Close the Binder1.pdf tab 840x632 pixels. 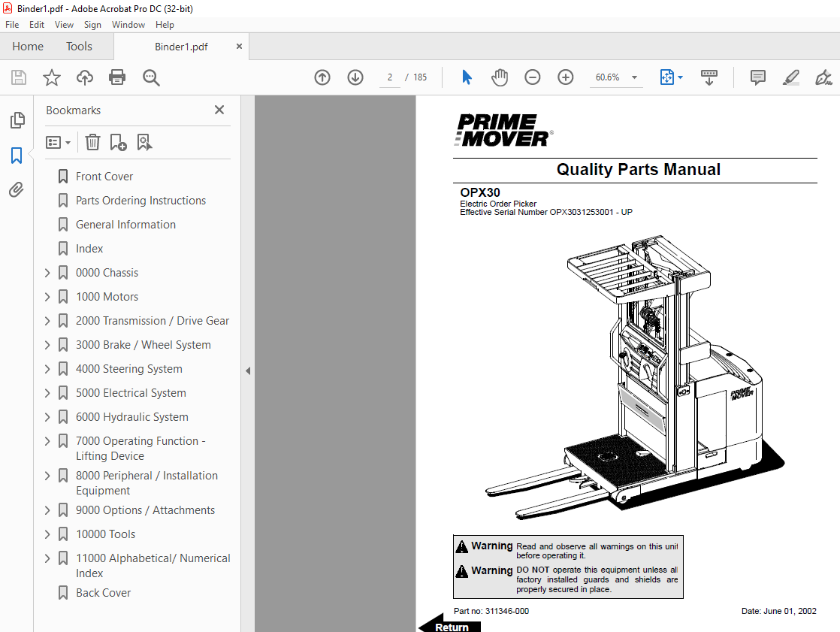click(x=239, y=47)
